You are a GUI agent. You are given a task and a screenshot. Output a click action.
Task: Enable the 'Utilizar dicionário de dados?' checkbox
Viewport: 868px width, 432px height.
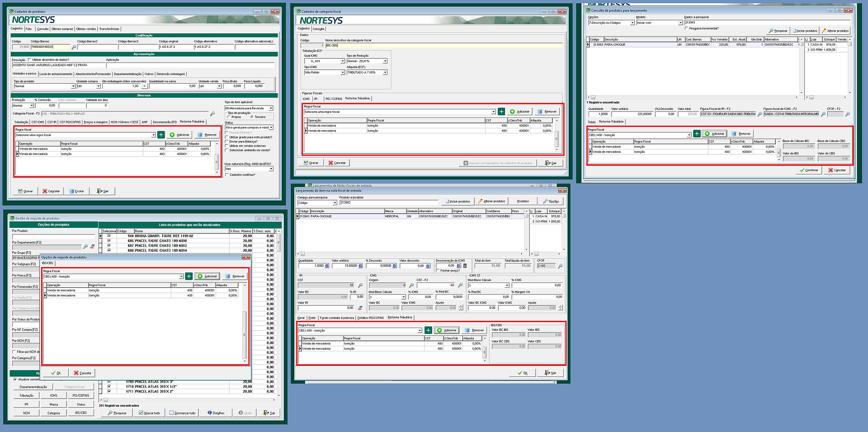30,60
